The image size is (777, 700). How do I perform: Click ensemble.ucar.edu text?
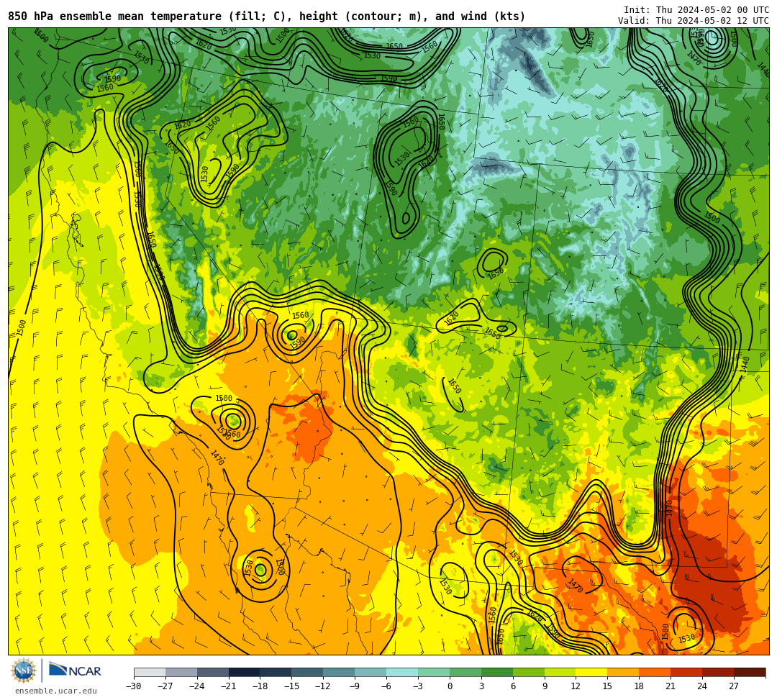coord(56,691)
